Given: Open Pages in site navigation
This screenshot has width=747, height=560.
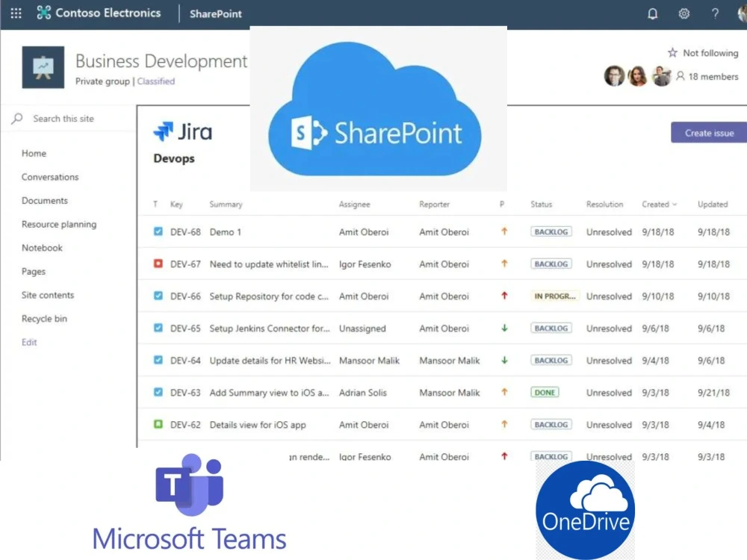Looking at the screenshot, I should [34, 272].
